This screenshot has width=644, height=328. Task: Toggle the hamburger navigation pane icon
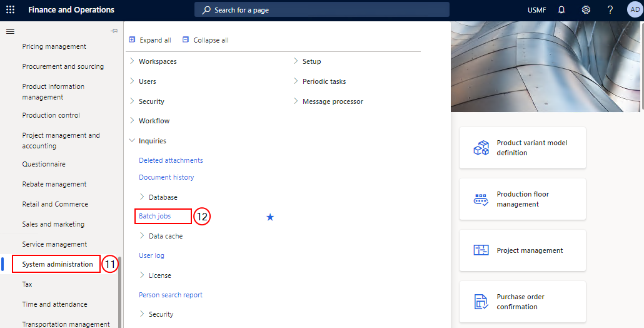click(10, 31)
